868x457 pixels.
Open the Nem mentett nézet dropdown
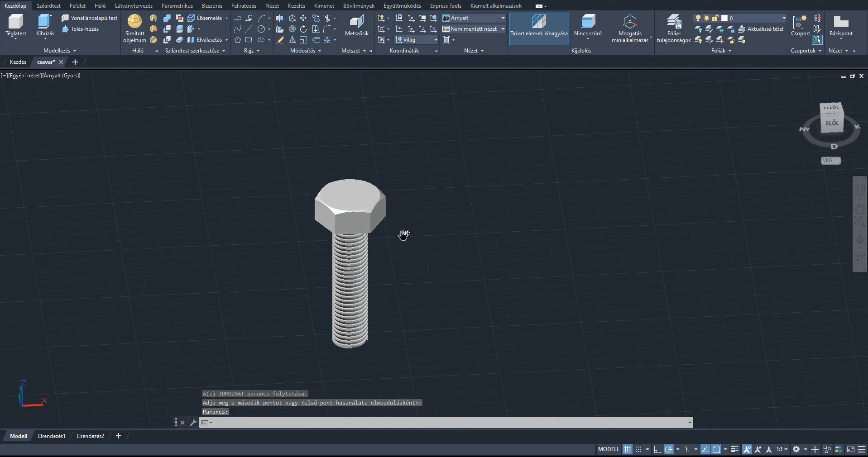click(474, 29)
